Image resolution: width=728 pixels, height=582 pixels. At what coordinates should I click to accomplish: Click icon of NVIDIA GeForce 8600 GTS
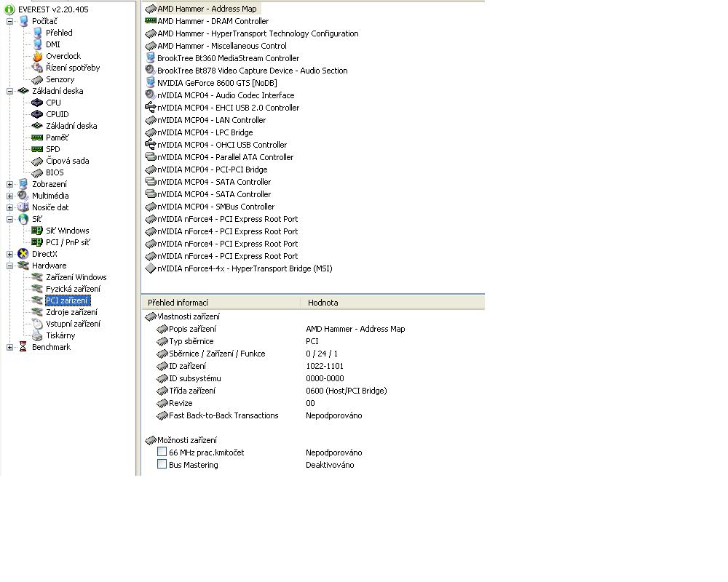[151, 82]
